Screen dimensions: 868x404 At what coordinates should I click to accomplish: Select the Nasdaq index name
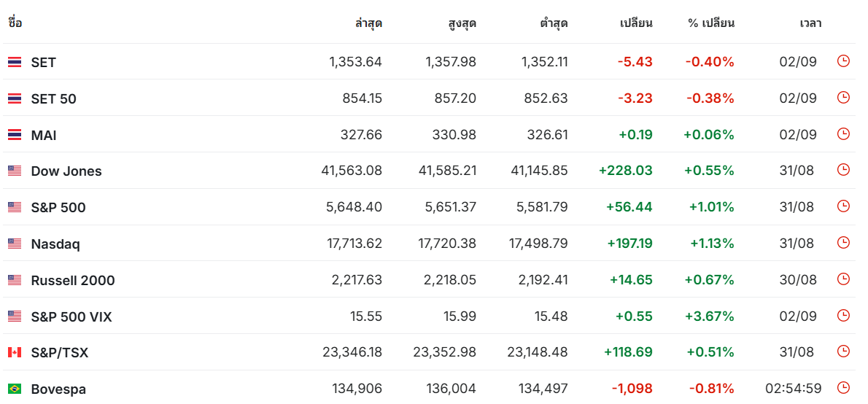tap(55, 244)
